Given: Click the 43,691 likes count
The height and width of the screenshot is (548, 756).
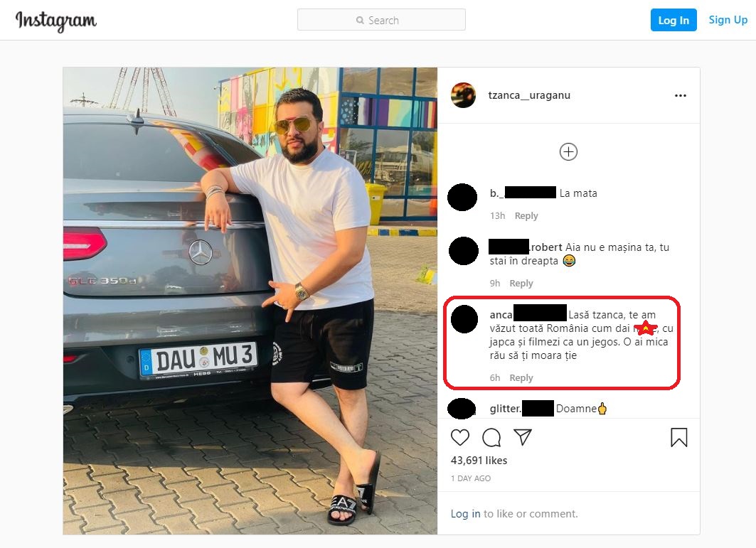Looking at the screenshot, I should coord(479,461).
